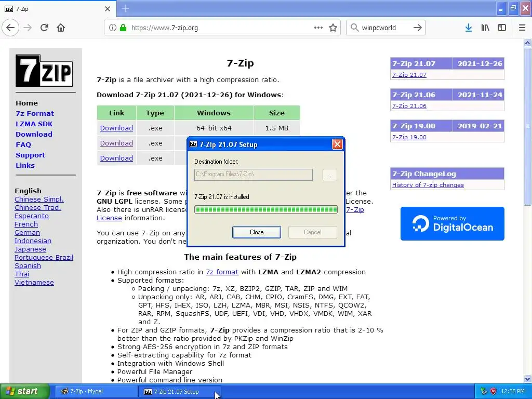Select the 7-Zip browser tab
This screenshot has height=399, width=532.
pyautogui.click(x=58, y=9)
